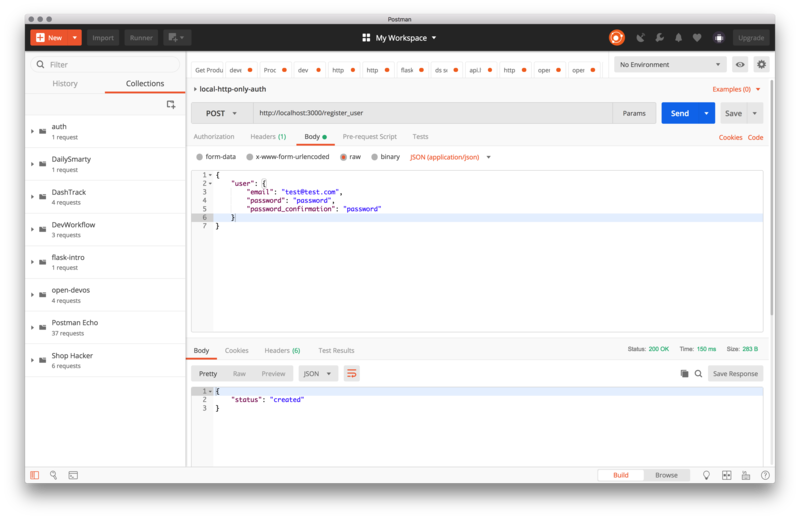This screenshot has width=800, height=519.
Task: Toggle sidebar icon in status bar
Action: tap(35, 475)
